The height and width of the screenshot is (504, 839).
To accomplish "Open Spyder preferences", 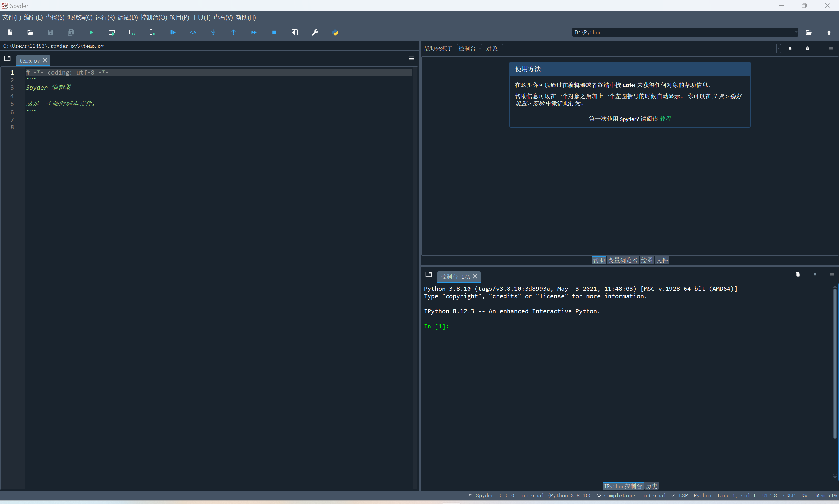I will click(315, 32).
